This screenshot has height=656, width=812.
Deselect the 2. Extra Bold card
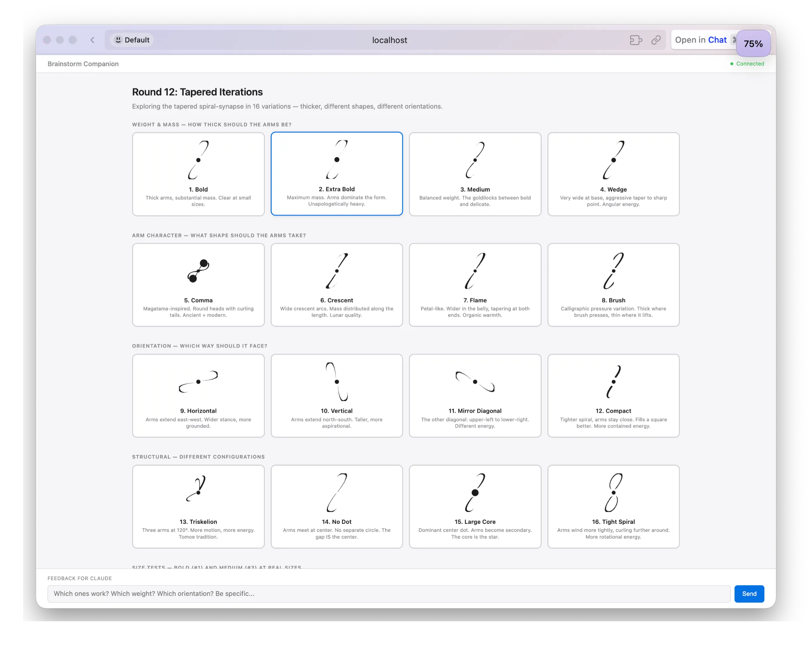tap(337, 174)
